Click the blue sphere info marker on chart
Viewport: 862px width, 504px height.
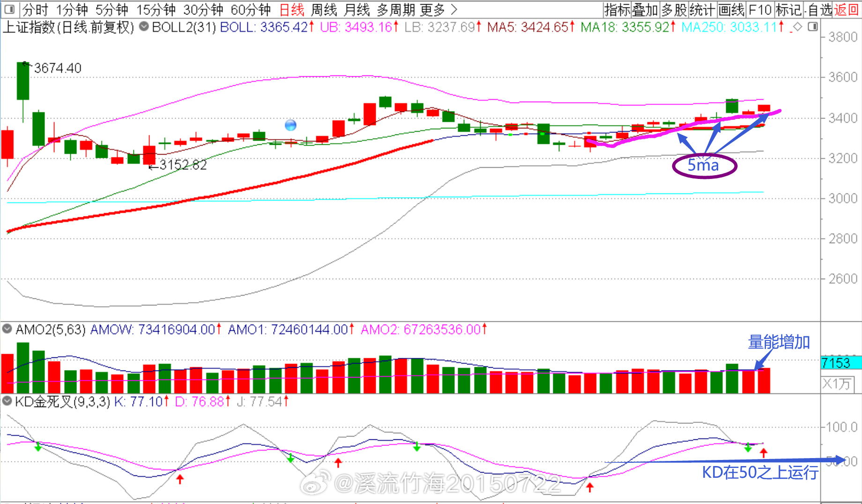(290, 125)
